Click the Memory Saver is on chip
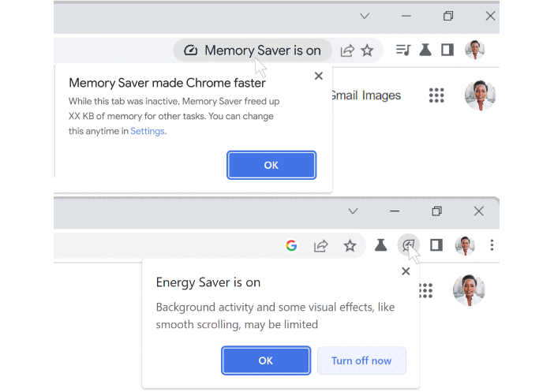Screen dimensions: 554x392 [253, 50]
